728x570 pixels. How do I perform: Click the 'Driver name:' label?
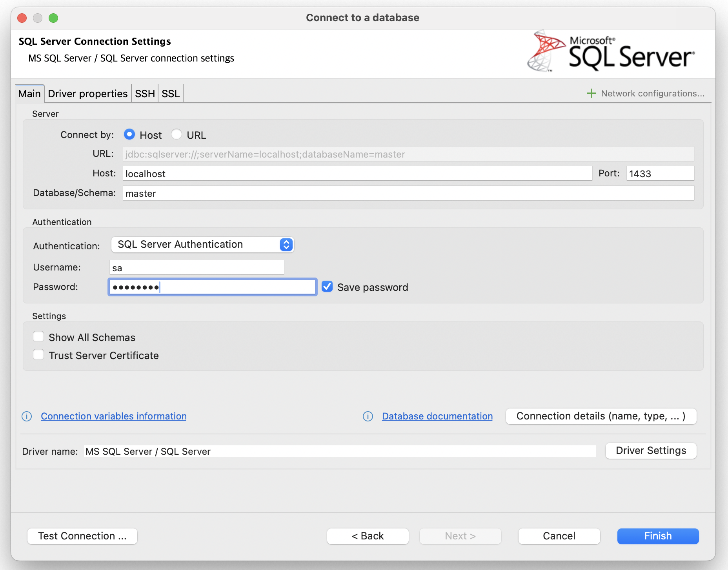[50, 451]
